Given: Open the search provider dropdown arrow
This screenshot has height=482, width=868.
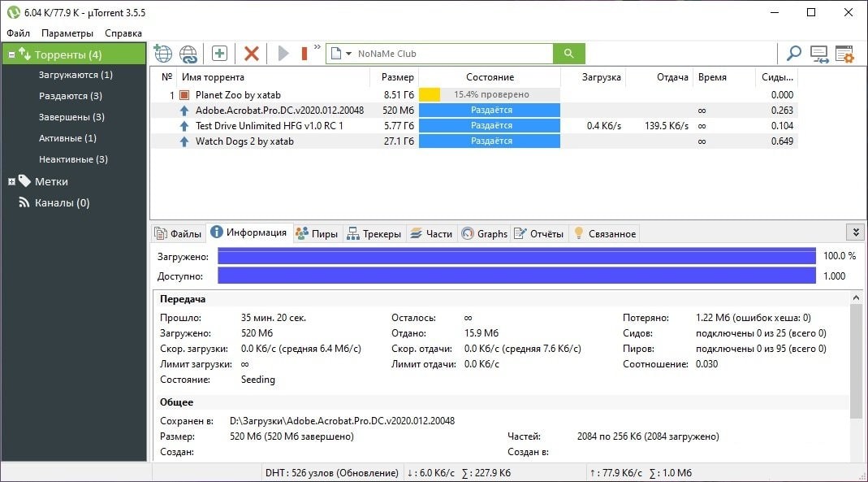Looking at the screenshot, I should (348, 54).
